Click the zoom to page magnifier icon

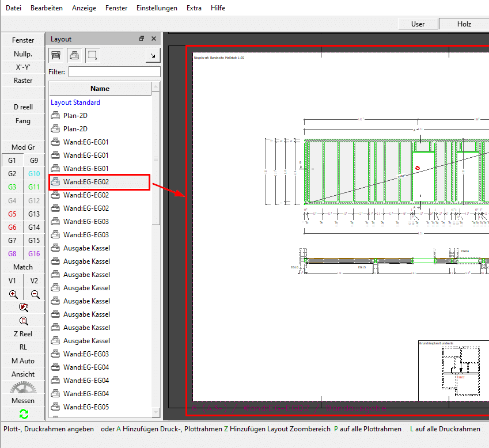(x=24, y=321)
